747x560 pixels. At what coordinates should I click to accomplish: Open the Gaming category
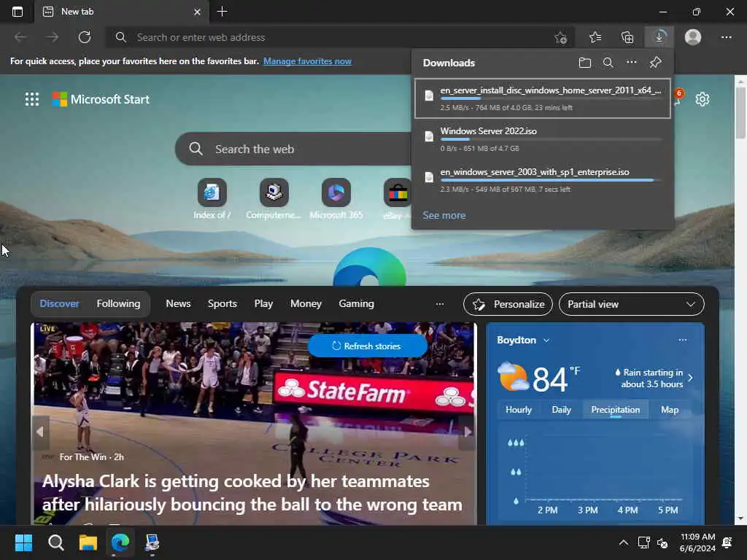[356, 304]
